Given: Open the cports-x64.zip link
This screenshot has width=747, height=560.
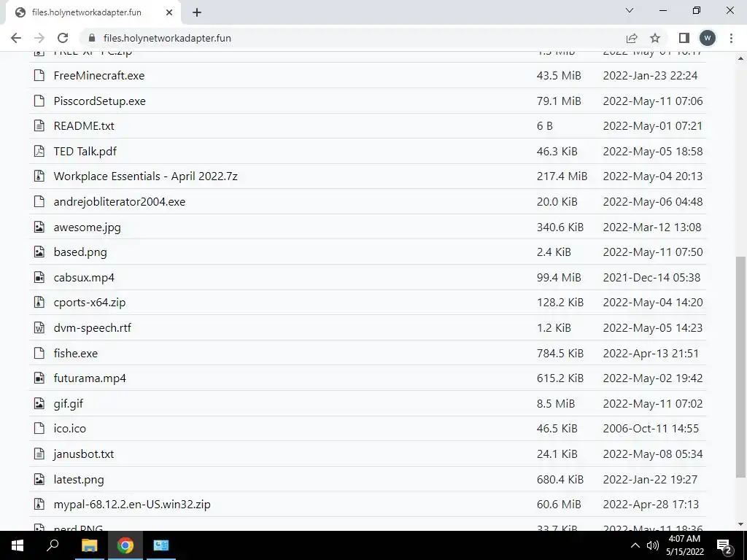Looking at the screenshot, I should coord(90,303).
